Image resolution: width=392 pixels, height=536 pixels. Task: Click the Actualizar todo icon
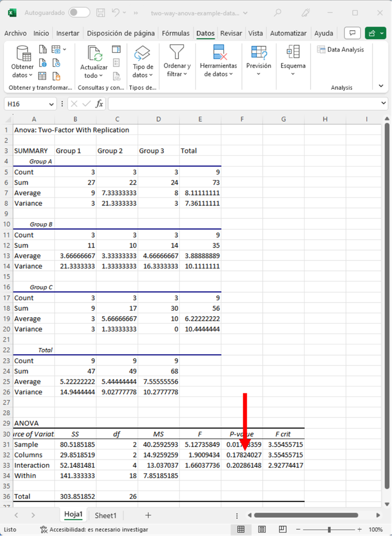pyautogui.click(x=94, y=54)
